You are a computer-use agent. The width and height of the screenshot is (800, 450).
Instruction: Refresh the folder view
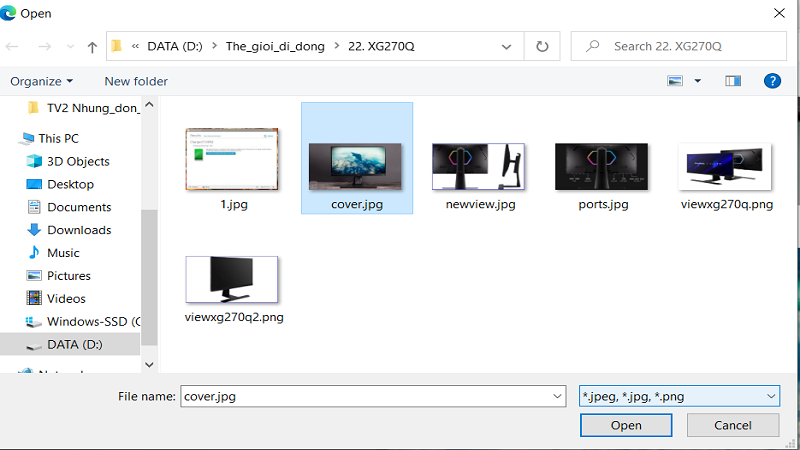(x=542, y=46)
